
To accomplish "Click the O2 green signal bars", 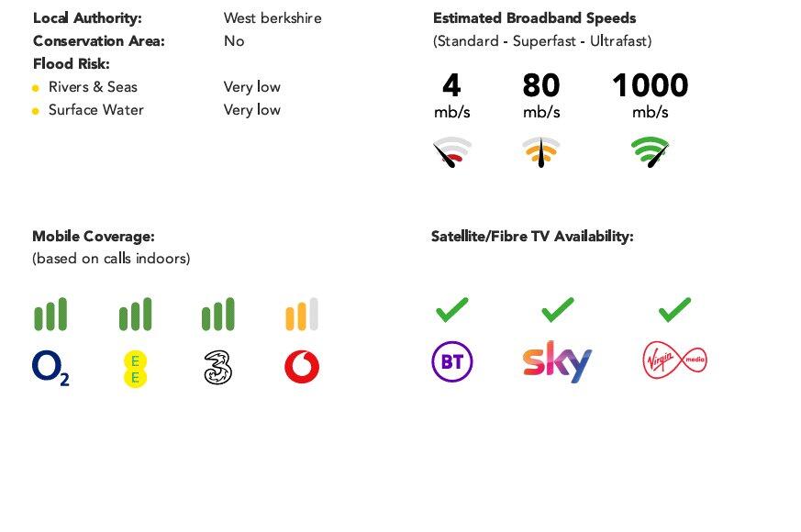I will 50,314.
